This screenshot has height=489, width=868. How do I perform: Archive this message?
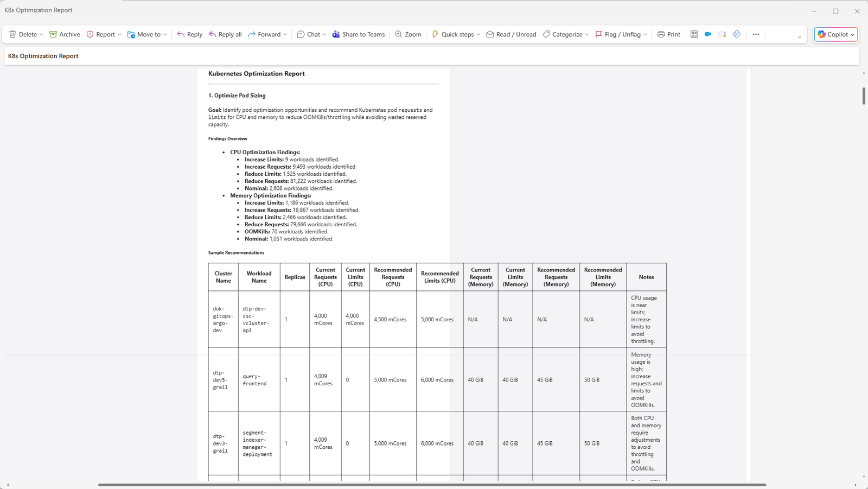click(65, 34)
